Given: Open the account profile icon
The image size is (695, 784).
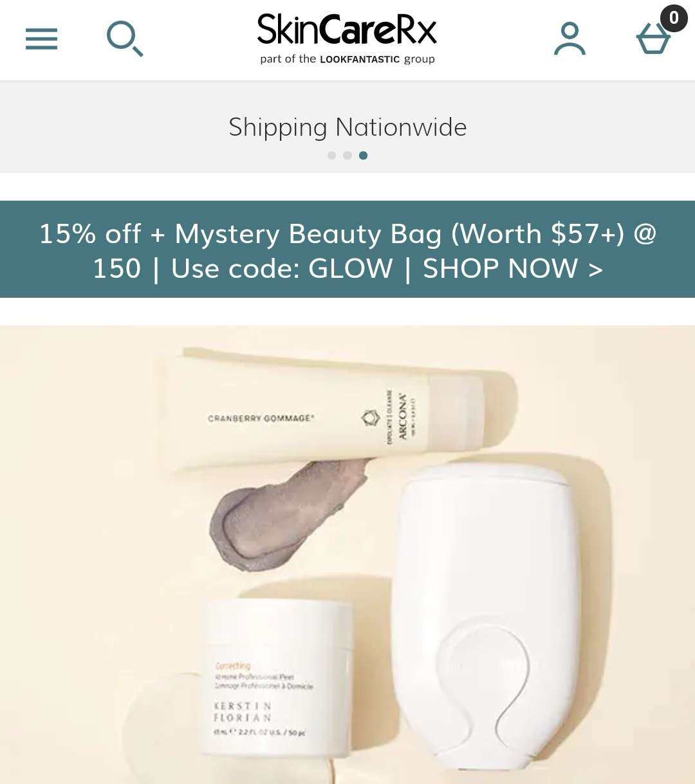Looking at the screenshot, I should tap(570, 39).
